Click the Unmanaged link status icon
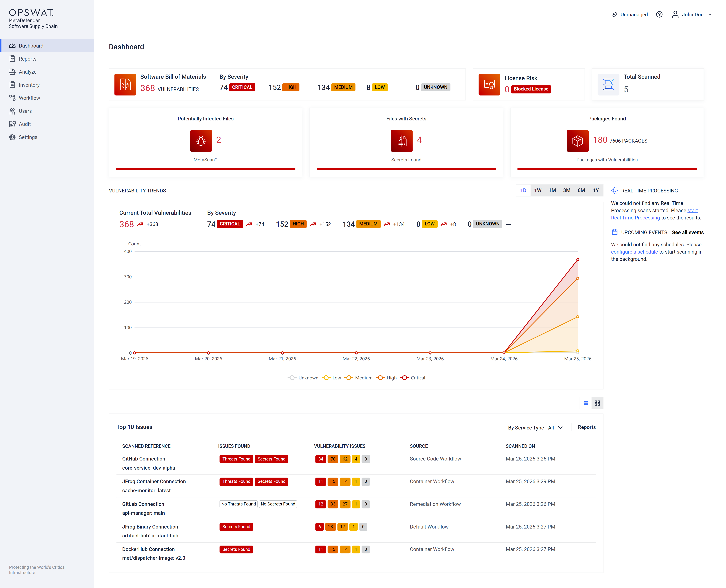 click(x=615, y=15)
